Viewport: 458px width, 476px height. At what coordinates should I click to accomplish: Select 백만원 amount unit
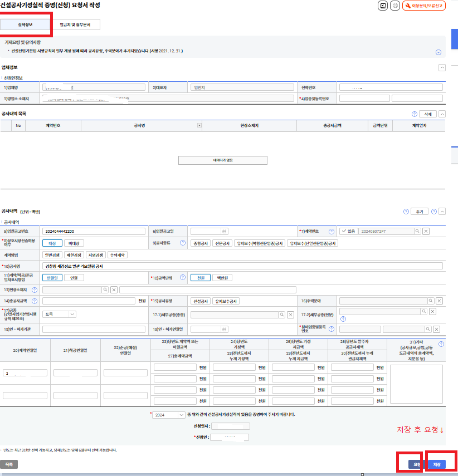[x=222, y=278]
